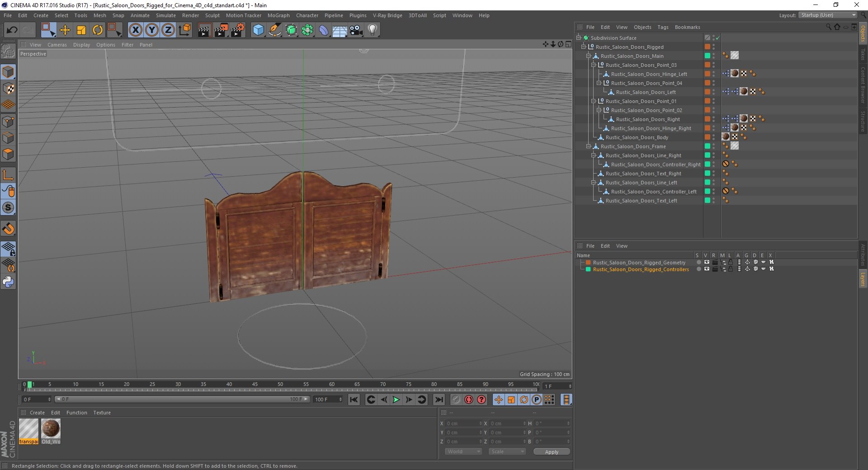Screen dimensions: 868x470
Task: Collapse Rustic_Saloon_Doors_Line_Right node
Action: click(593, 155)
